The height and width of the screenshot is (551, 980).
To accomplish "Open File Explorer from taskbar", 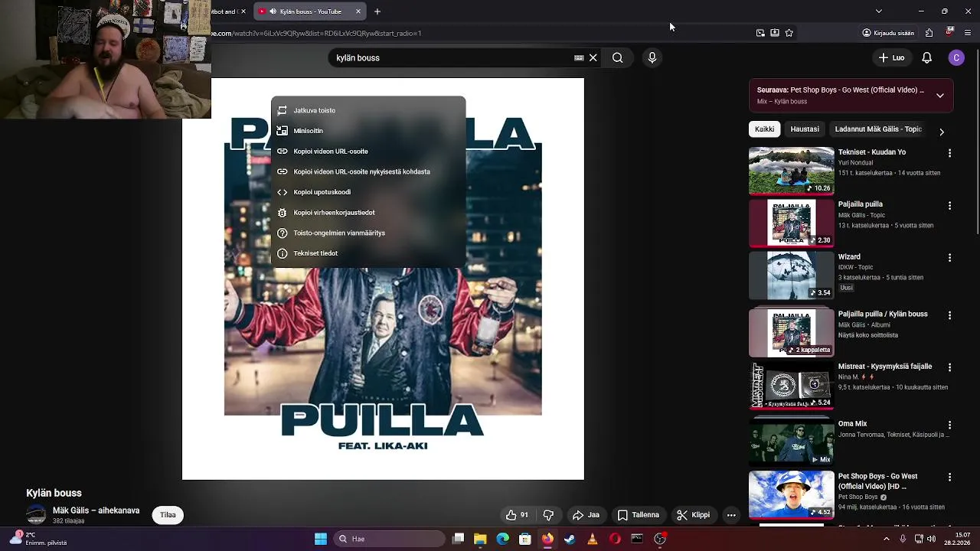I will pyautogui.click(x=480, y=539).
